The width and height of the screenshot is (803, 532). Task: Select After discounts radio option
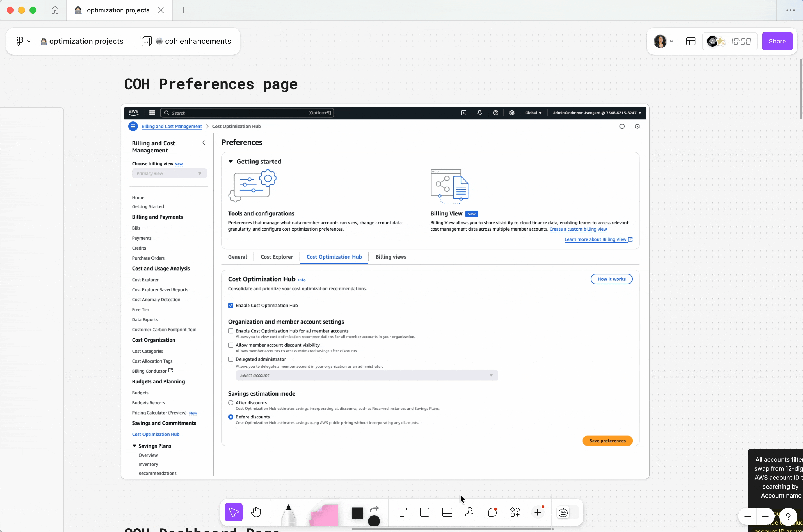[x=231, y=403]
